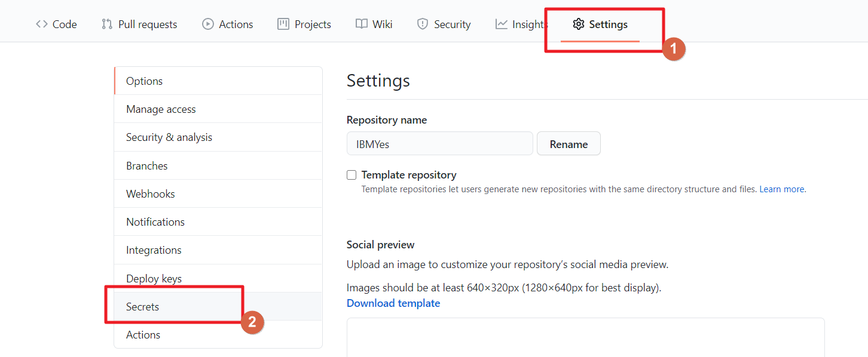
Task: Click the Code brackets icon
Action: tap(41, 24)
